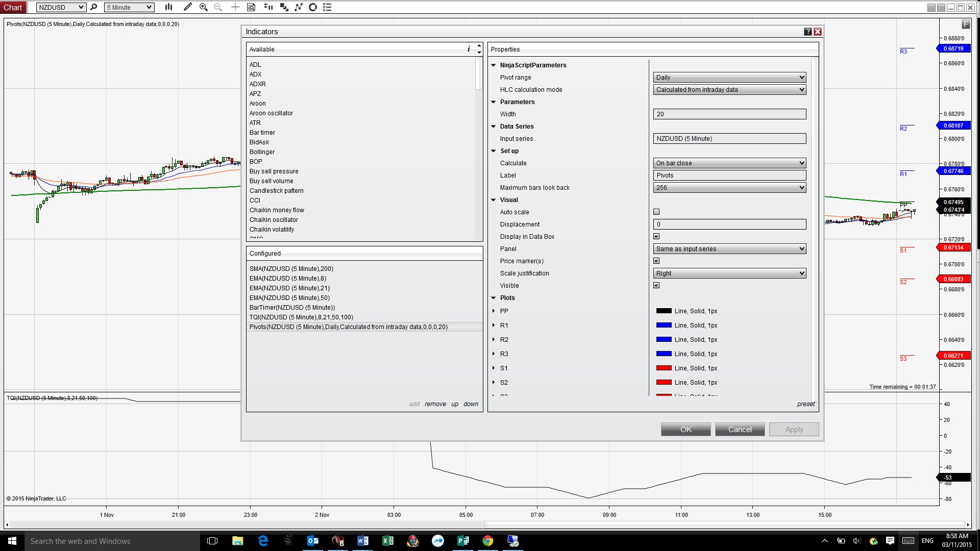Open the Data Box icon
Viewport: 980px width, 551px height.
(251, 7)
